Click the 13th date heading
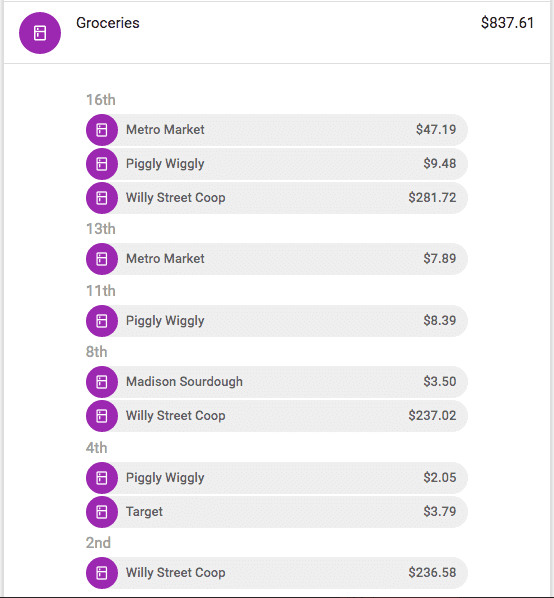Viewport: 554px width, 598px height. pos(101,229)
